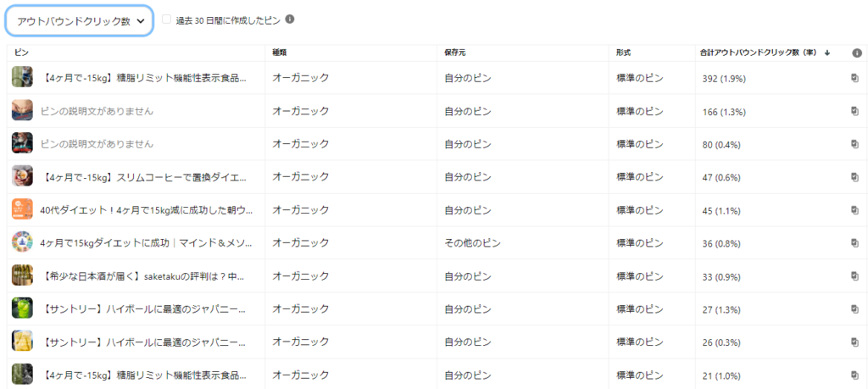
Task: Open マインド＆メソッド diet pin title
Action: tap(147, 243)
